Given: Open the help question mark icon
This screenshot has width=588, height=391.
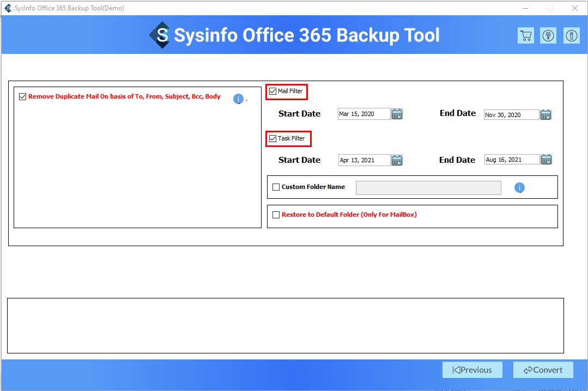Looking at the screenshot, I should tap(548, 36).
